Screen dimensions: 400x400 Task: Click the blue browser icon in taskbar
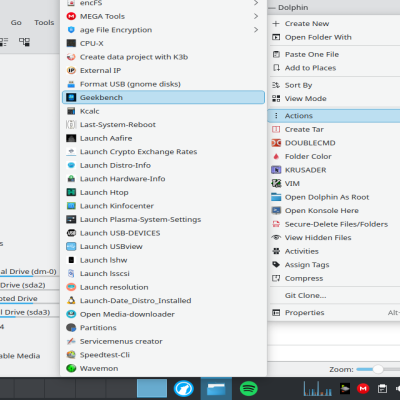(183, 388)
